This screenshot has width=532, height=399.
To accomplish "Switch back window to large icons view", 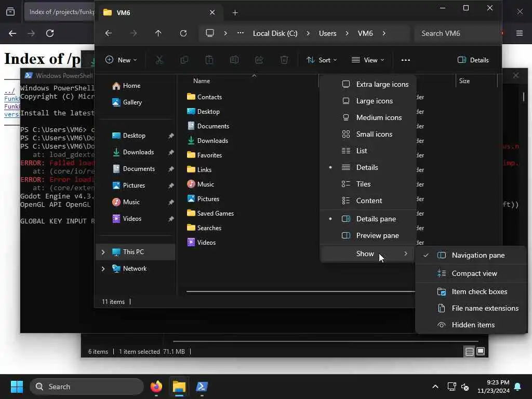I will tap(481, 352).
